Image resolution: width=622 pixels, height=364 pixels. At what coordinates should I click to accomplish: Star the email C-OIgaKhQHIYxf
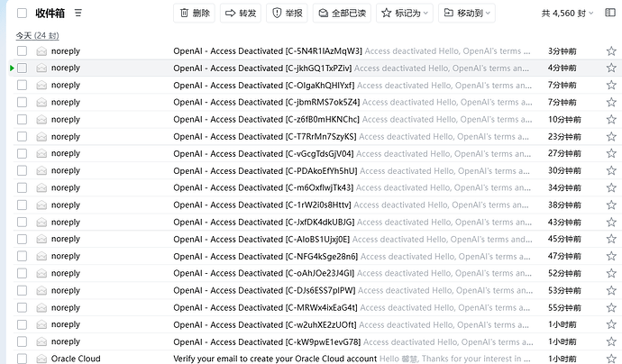tap(611, 86)
